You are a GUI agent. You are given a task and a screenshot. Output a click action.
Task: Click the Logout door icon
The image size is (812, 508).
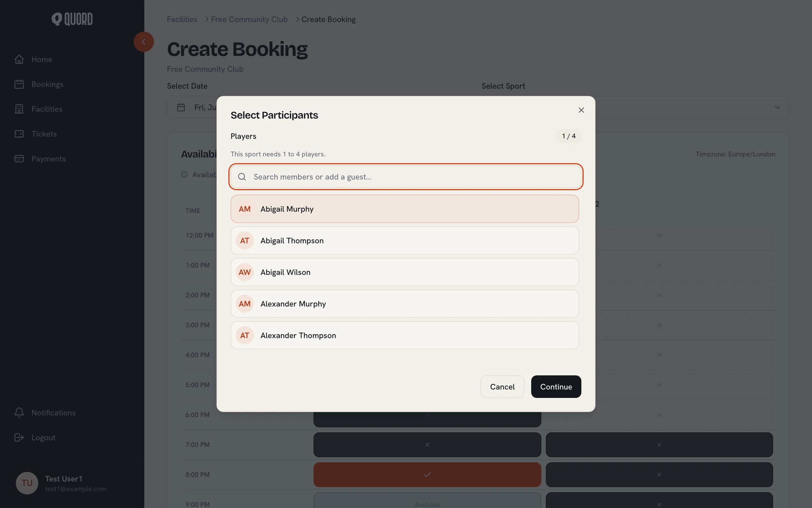(x=19, y=437)
